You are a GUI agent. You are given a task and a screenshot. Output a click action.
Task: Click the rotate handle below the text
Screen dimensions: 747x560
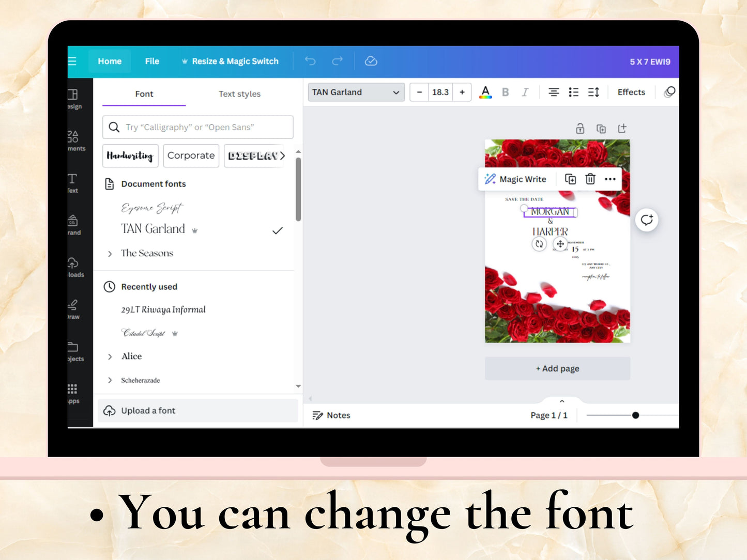pyautogui.click(x=539, y=244)
